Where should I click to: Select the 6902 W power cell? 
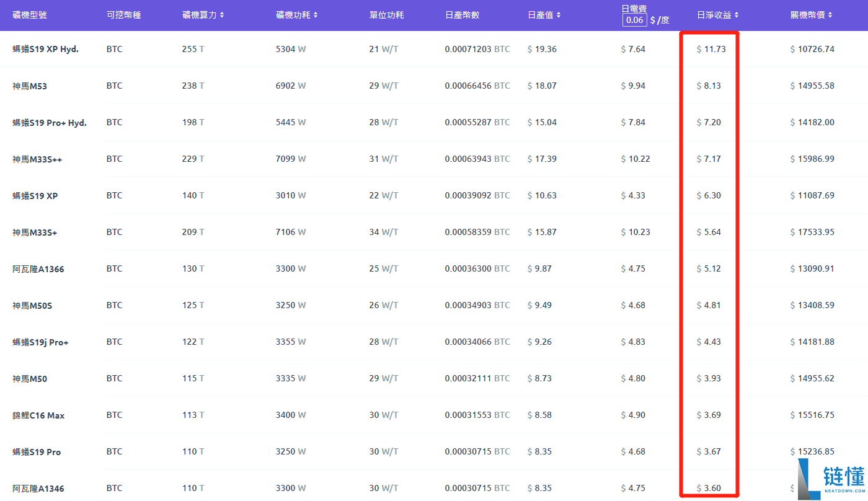pos(291,86)
